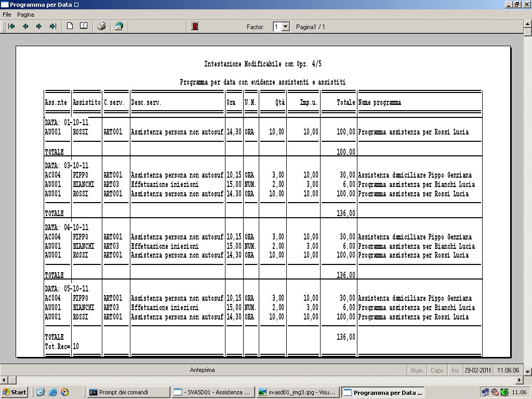Screen dimensions: 532x399
Task: Click the Desc.serv. column header
Action: (146, 102)
